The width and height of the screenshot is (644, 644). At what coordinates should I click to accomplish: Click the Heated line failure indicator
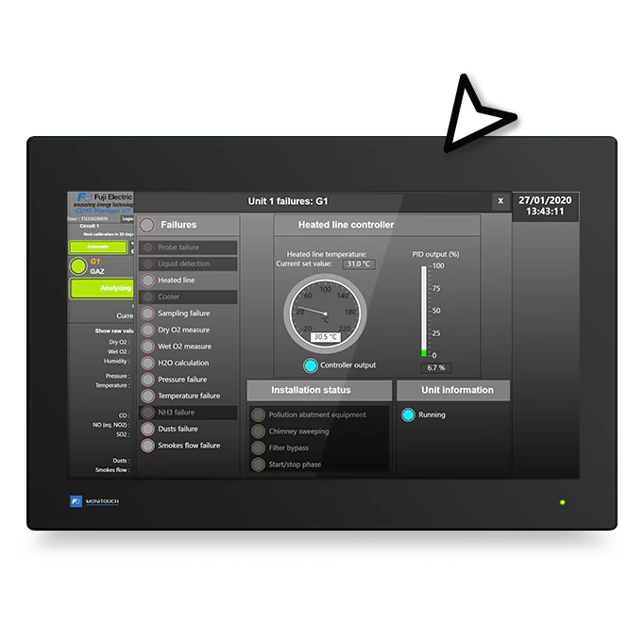click(x=148, y=280)
